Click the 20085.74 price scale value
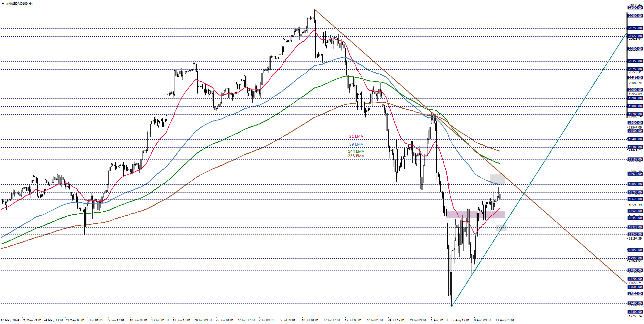This screenshot has height=324, width=644. [635, 83]
